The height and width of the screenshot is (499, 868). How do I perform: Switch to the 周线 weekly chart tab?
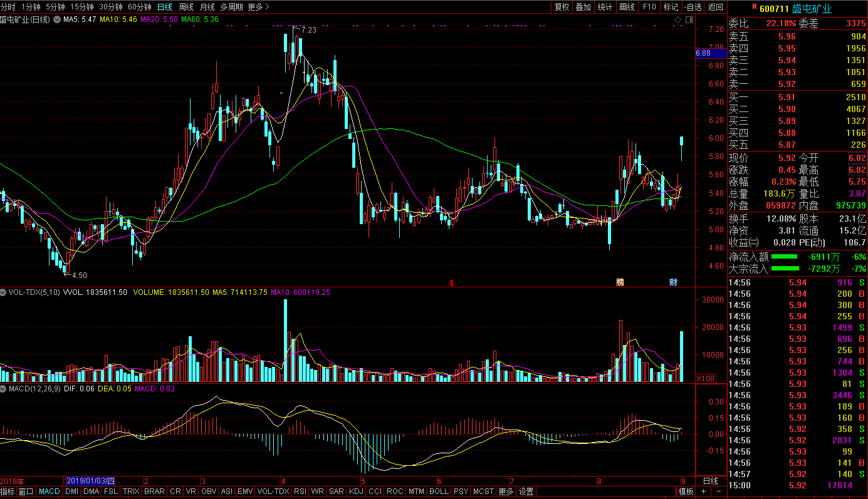tap(186, 7)
